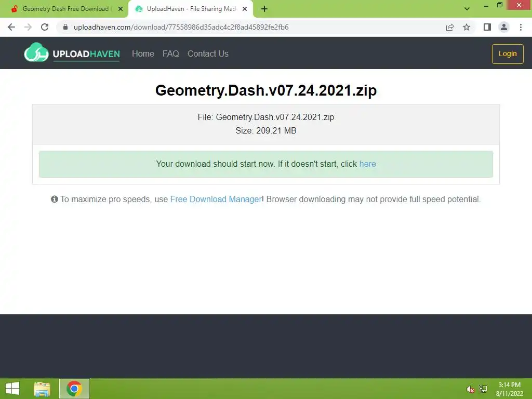Open the Free Download Manager link

pyautogui.click(x=216, y=199)
